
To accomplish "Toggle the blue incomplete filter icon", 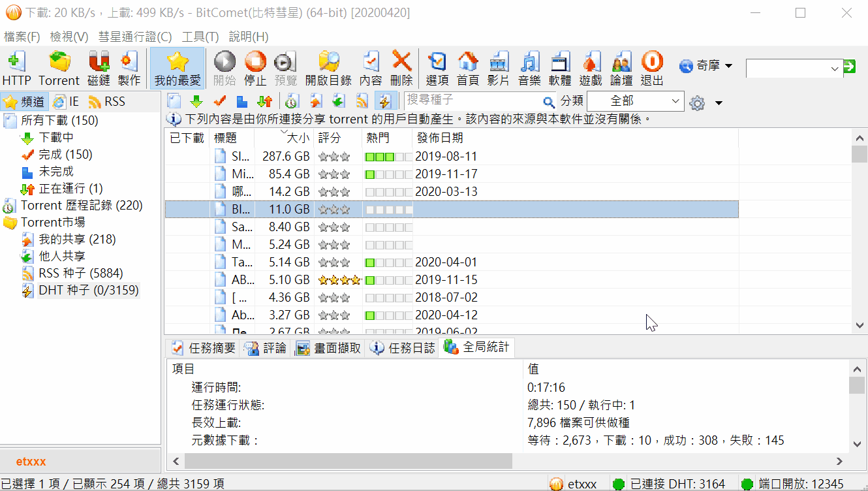I will pos(241,101).
